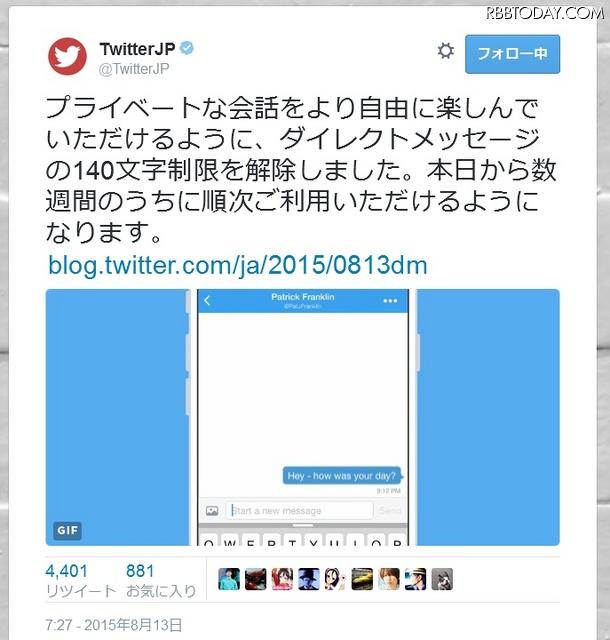Open the three-dots menu beside Patrick Franklin

390,301
